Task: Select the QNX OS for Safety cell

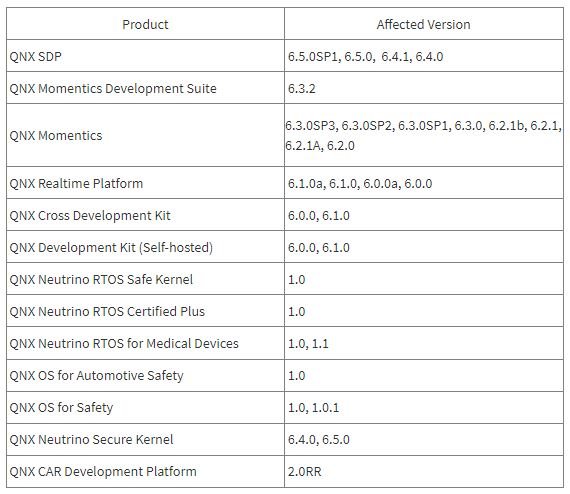Action: point(145,407)
